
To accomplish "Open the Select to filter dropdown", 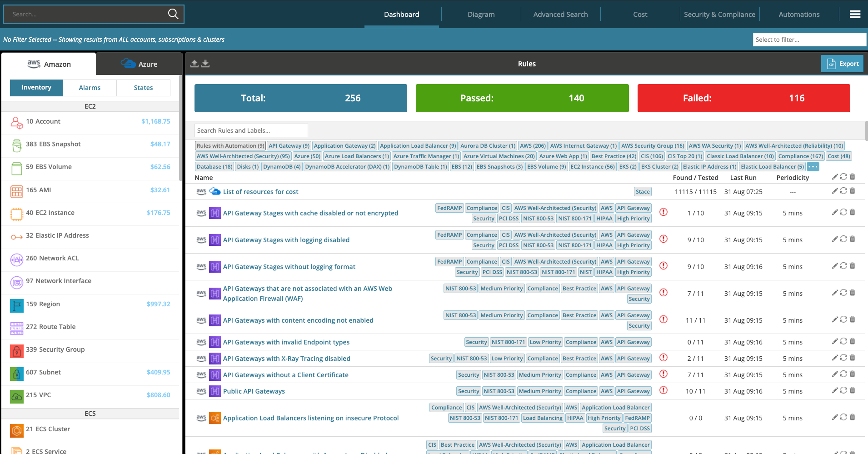I will click(809, 40).
